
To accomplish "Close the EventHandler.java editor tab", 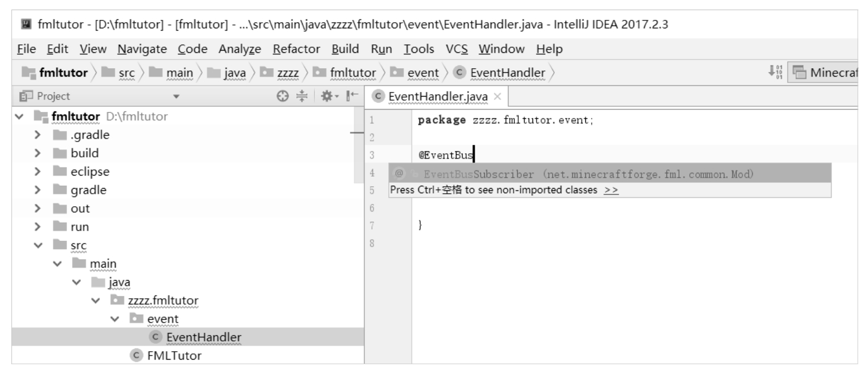I will tap(497, 97).
